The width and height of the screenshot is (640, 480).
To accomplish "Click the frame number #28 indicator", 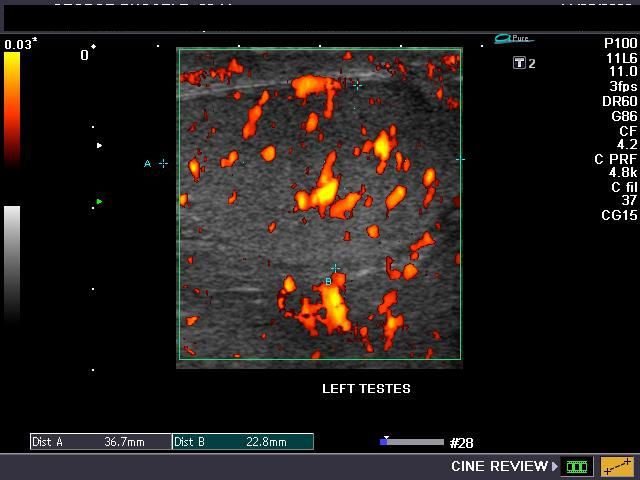I will click(462, 442).
